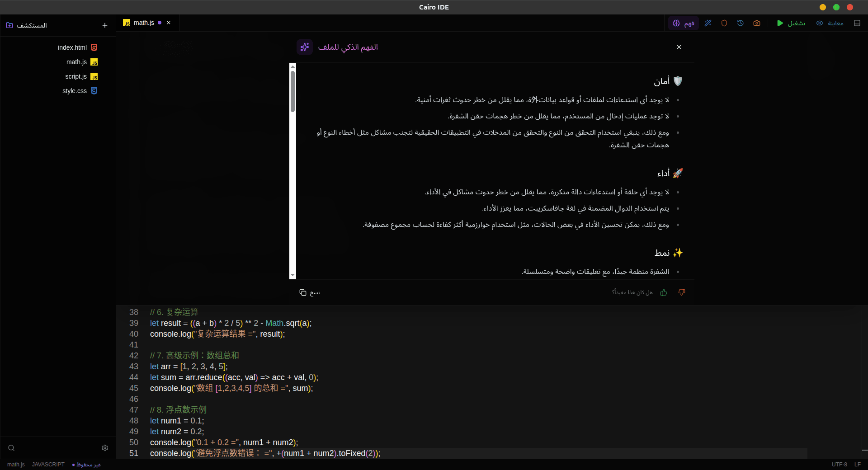Image resolution: width=868 pixels, height=470 pixels.
Task: Click the نسخ copy button
Action: (310, 292)
